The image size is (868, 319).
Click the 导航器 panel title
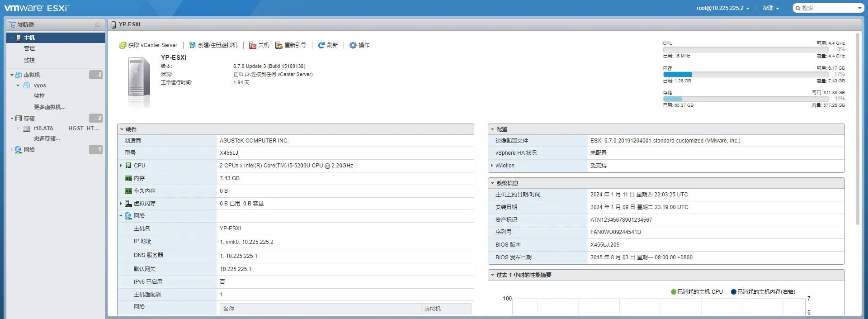pos(26,24)
